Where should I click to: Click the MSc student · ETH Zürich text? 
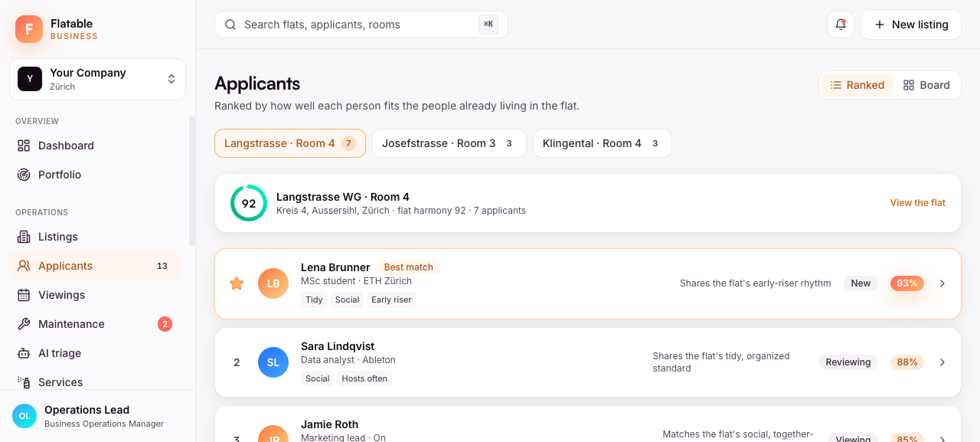[x=356, y=281]
